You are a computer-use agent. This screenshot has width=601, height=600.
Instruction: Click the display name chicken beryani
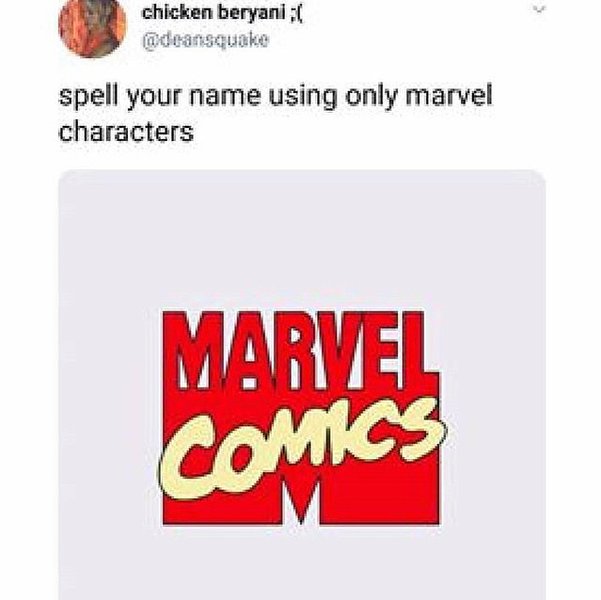[214, 13]
